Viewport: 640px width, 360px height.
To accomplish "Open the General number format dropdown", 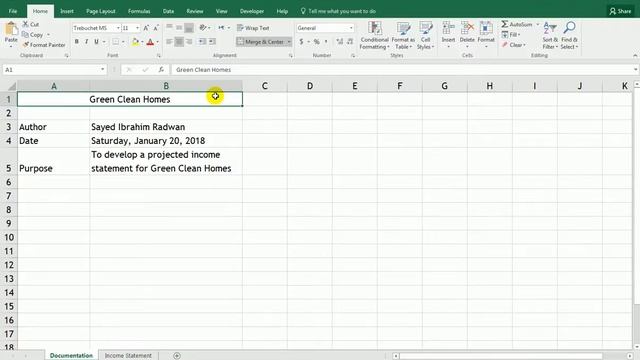I will [x=351, y=28].
